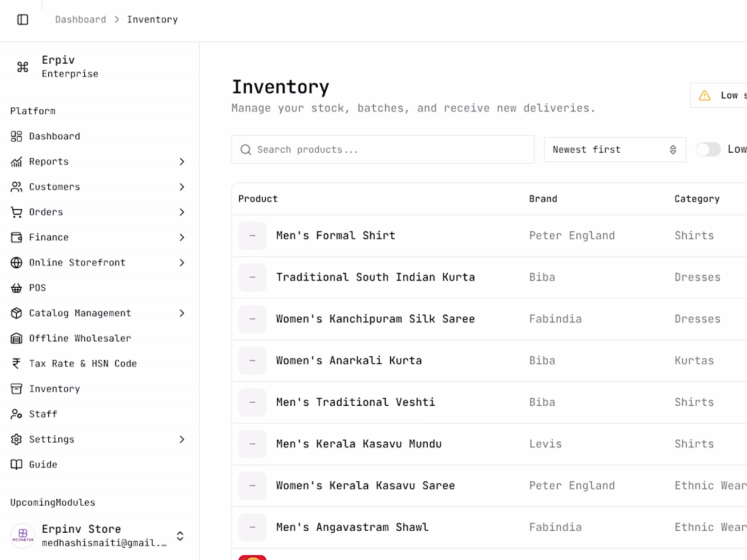
Task: Toggle the sidebar panel icon
Action: pyautogui.click(x=22, y=20)
